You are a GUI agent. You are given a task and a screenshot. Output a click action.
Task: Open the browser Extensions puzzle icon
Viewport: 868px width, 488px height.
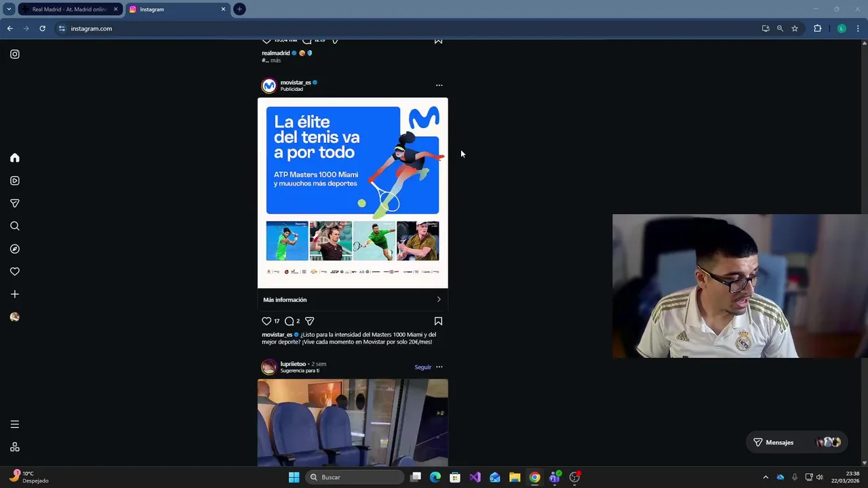(x=817, y=28)
